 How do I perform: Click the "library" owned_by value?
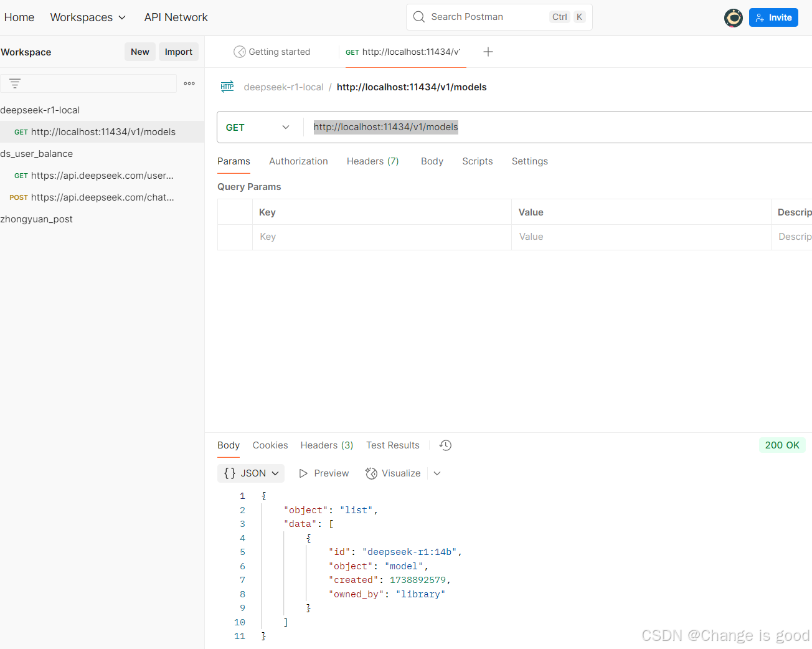pyautogui.click(x=420, y=594)
